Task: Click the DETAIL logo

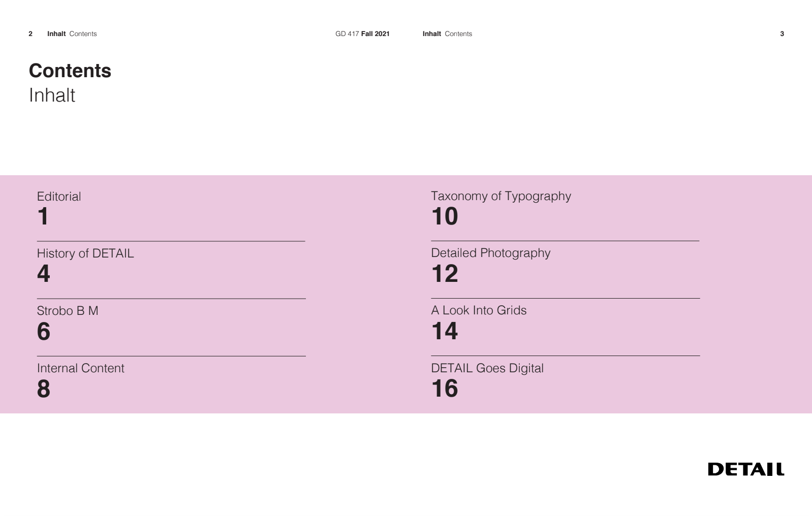Action: pos(745,469)
